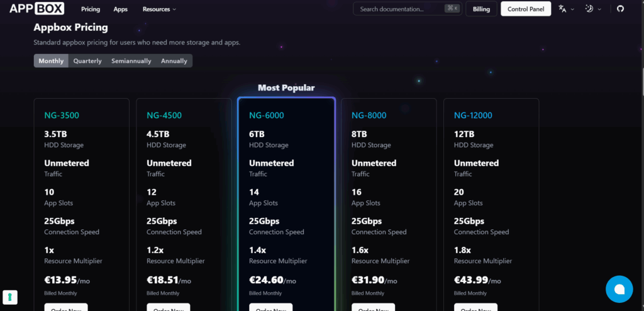Click the NG-12000 plan title

pos(473,116)
